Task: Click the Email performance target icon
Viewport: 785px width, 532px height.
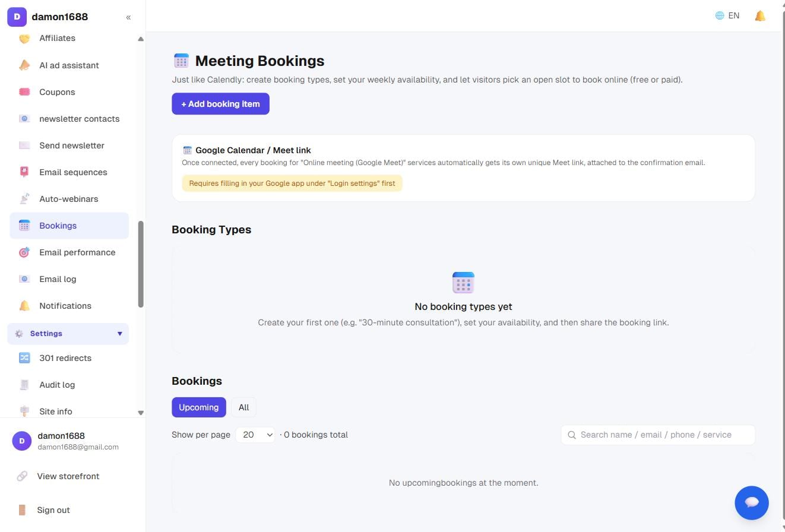Action: [x=24, y=252]
